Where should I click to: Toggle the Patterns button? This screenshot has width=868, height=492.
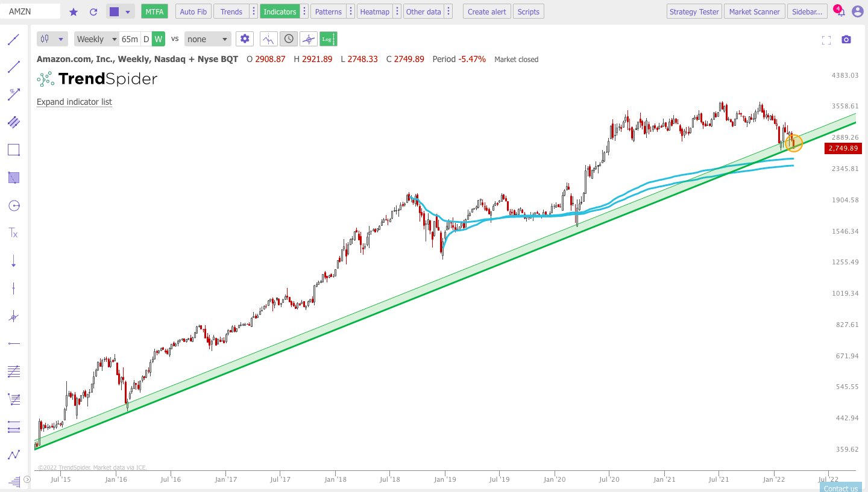coord(328,11)
